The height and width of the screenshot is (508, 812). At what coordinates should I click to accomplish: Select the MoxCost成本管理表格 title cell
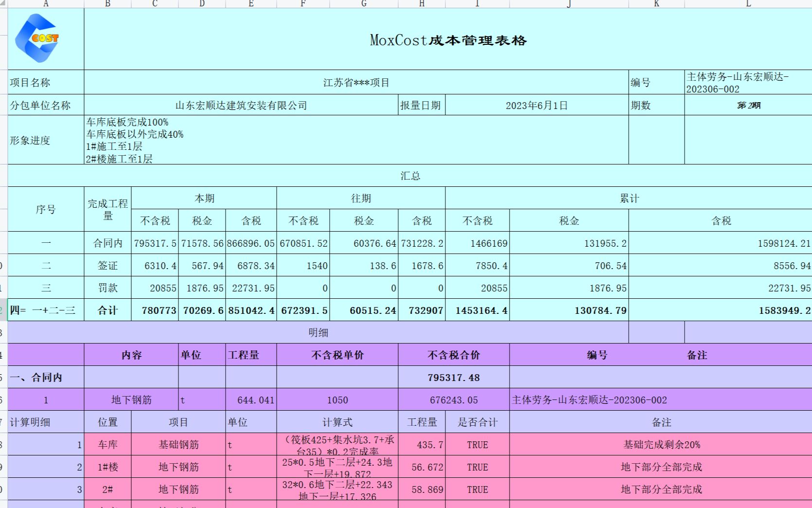448,39
